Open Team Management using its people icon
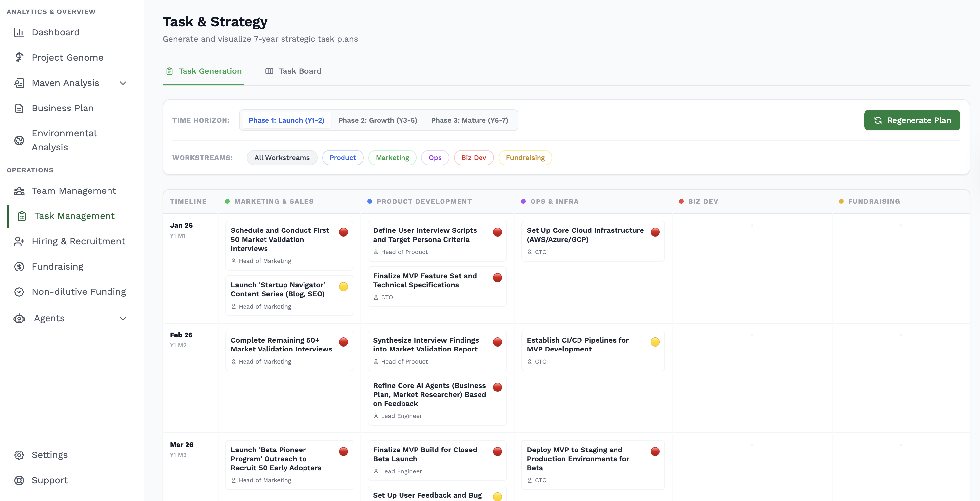 click(x=19, y=191)
